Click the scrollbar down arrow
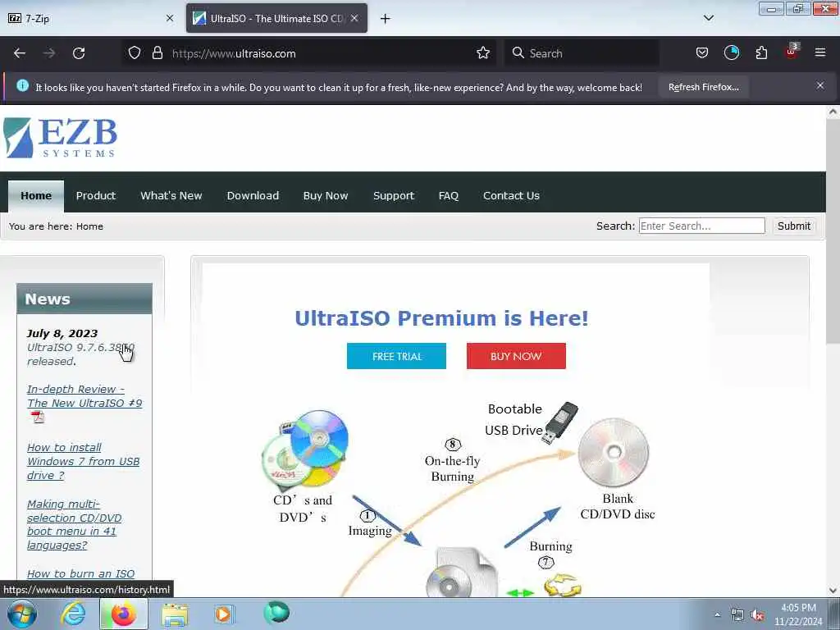The height and width of the screenshot is (630, 840). [x=833, y=591]
